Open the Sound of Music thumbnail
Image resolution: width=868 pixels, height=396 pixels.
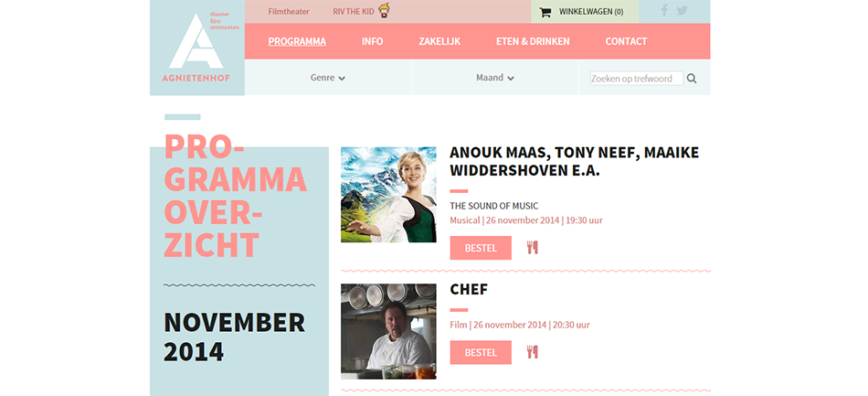[388, 195]
